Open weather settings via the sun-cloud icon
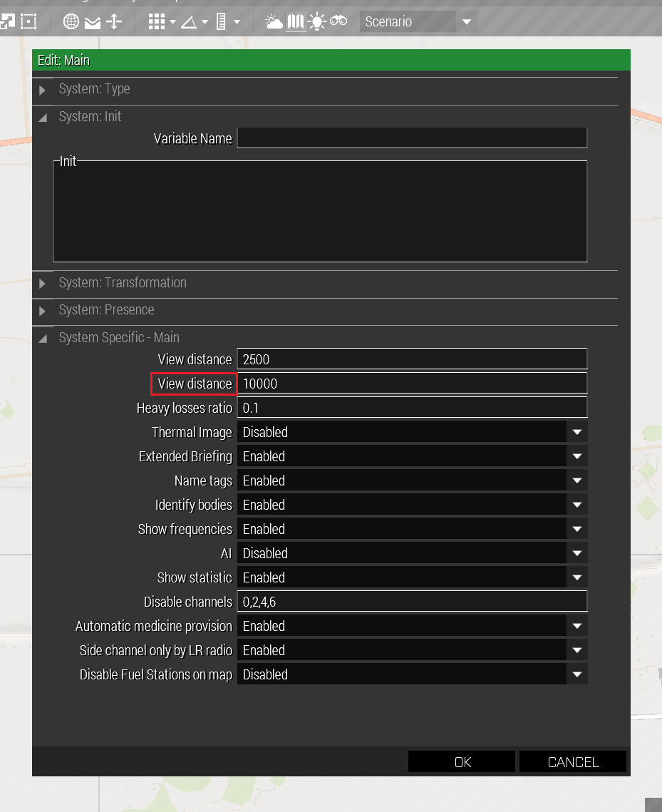662x812 pixels. [274, 21]
